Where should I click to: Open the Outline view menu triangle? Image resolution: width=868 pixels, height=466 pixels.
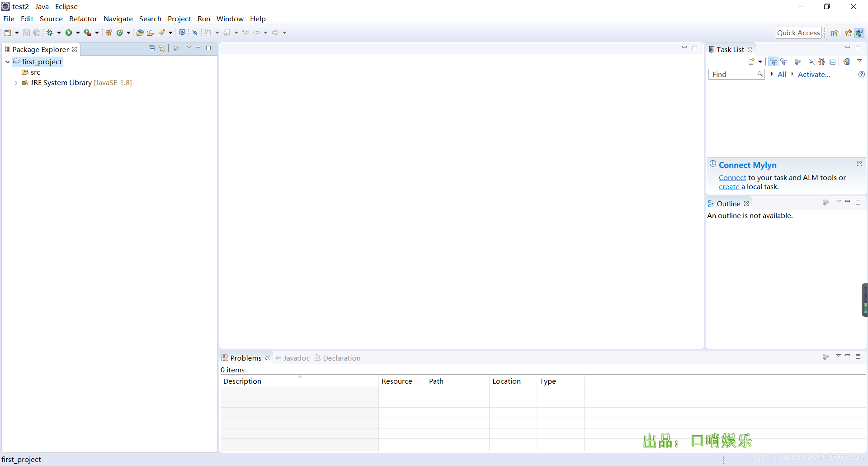click(x=838, y=201)
